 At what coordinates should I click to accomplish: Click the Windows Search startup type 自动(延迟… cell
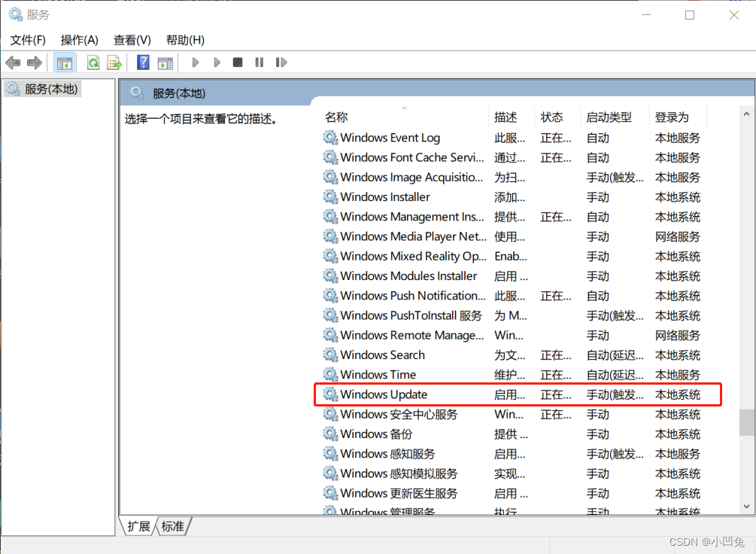pos(615,356)
